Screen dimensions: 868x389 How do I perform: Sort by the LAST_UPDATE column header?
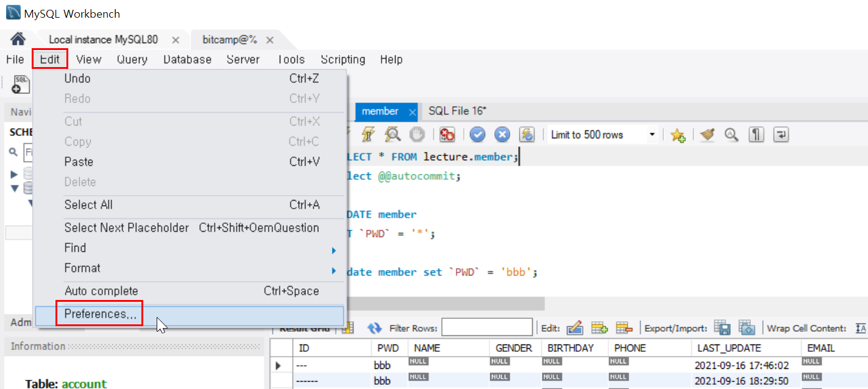click(x=745, y=348)
